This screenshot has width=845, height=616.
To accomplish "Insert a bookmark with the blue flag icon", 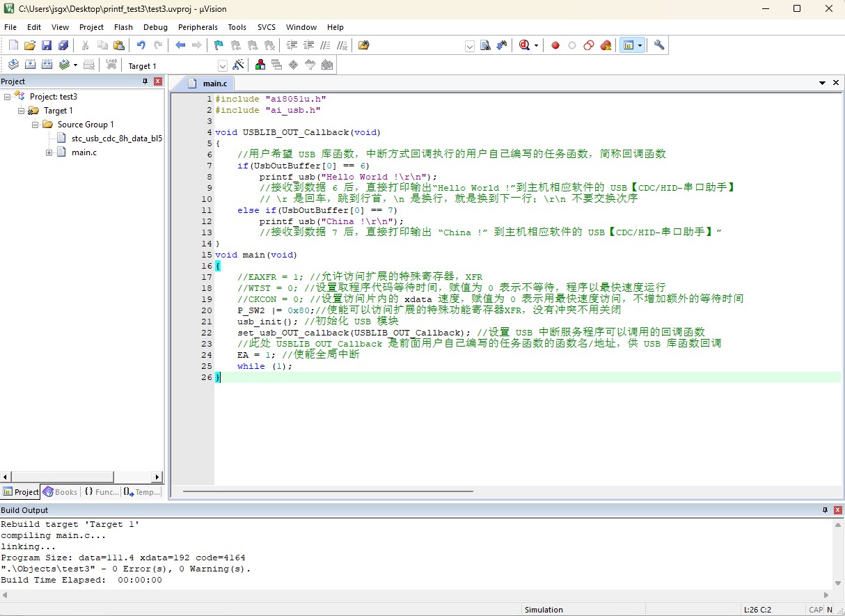I will click(x=219, y=45).
